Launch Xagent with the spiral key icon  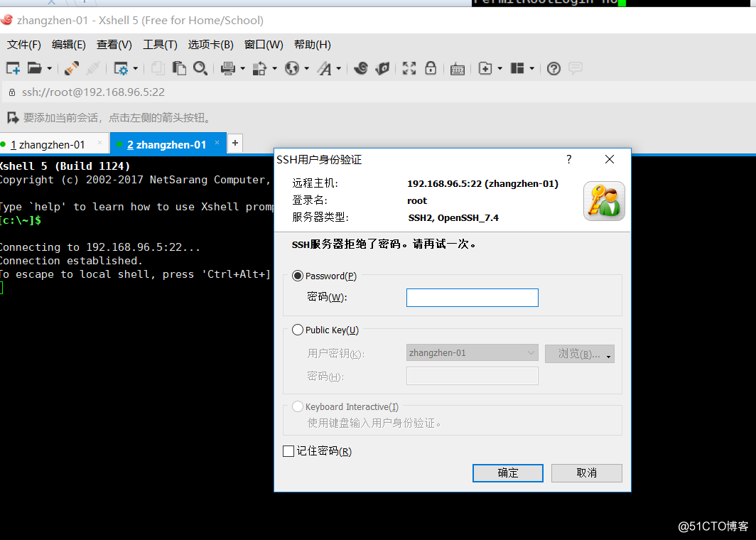pos(382,68)
